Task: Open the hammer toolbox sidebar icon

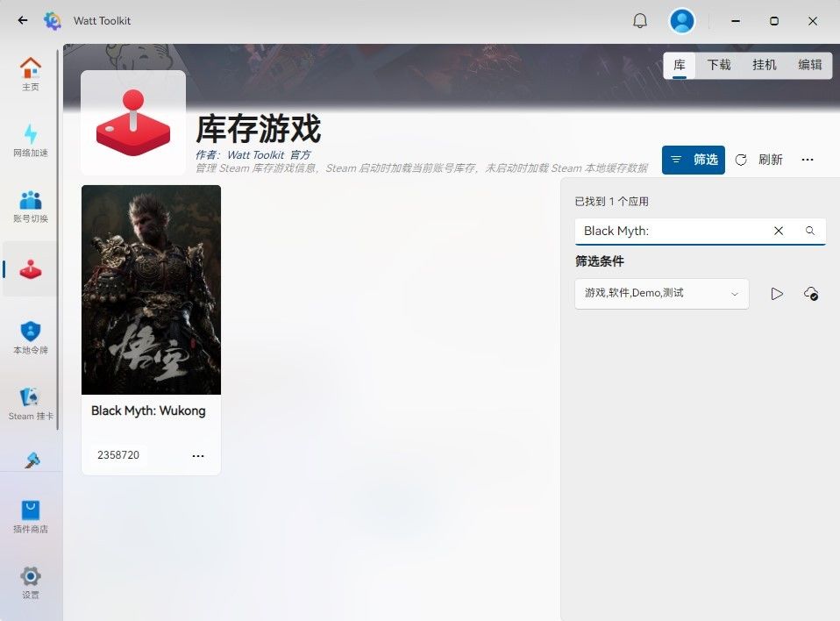Action: 32,460
